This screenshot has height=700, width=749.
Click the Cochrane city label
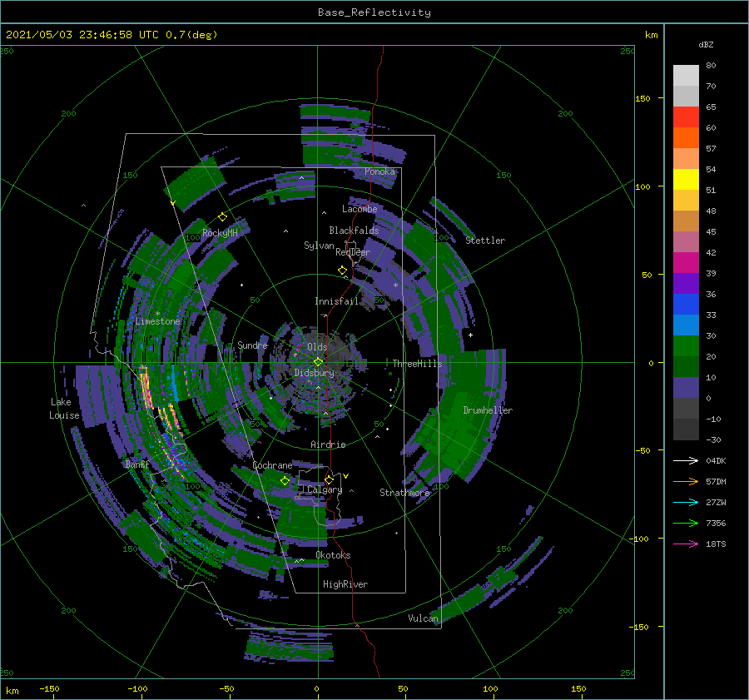(x=272, y=465)
